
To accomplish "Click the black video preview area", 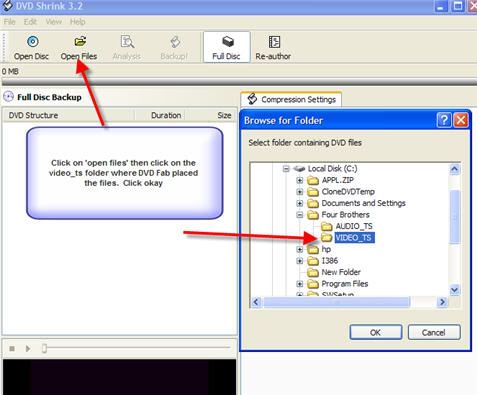I will pos(120,377).
